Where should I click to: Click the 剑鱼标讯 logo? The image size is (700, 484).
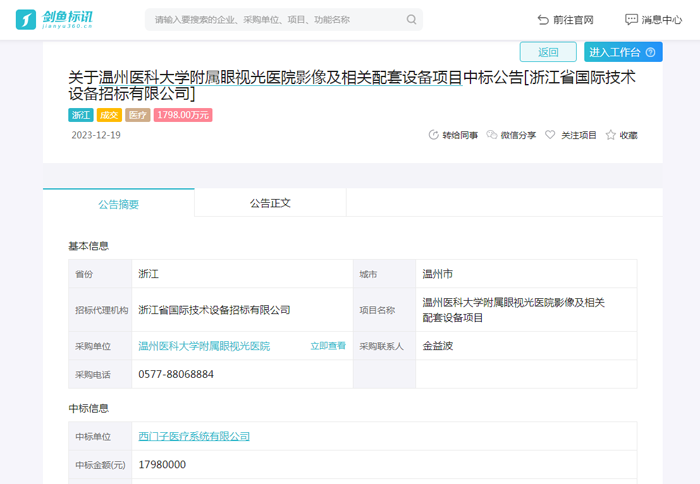tap(54, 20)
